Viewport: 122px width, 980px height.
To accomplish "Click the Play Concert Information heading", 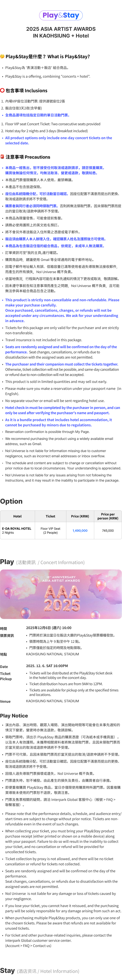I will 42,562.
